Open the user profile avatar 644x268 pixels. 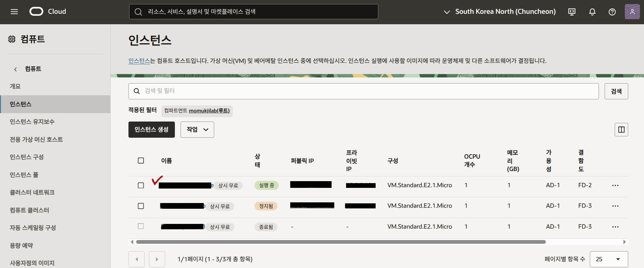pyautogui.click(x=632, y=12)
